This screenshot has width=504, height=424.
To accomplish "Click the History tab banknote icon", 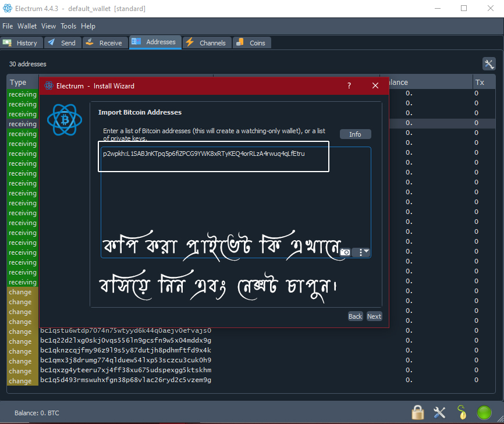I will (x=7, y=42).
